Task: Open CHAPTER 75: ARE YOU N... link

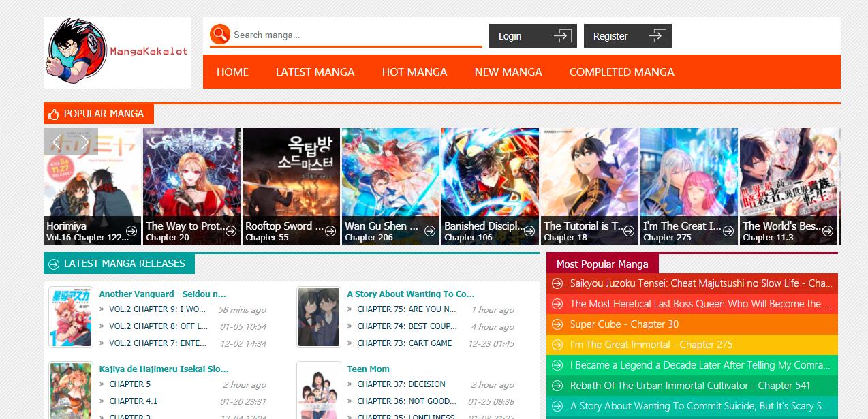Action: coord(407,309)
